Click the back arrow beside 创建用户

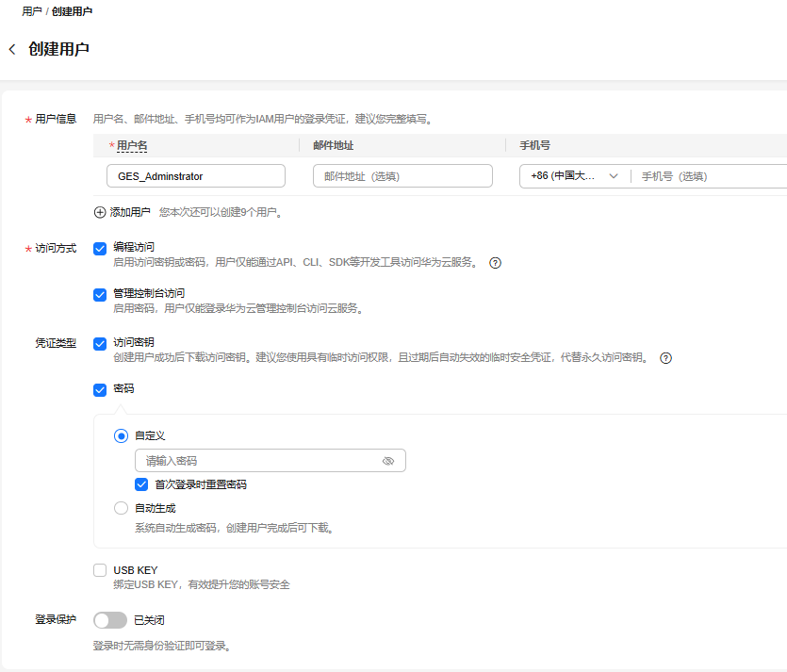[x=12, y=49]
